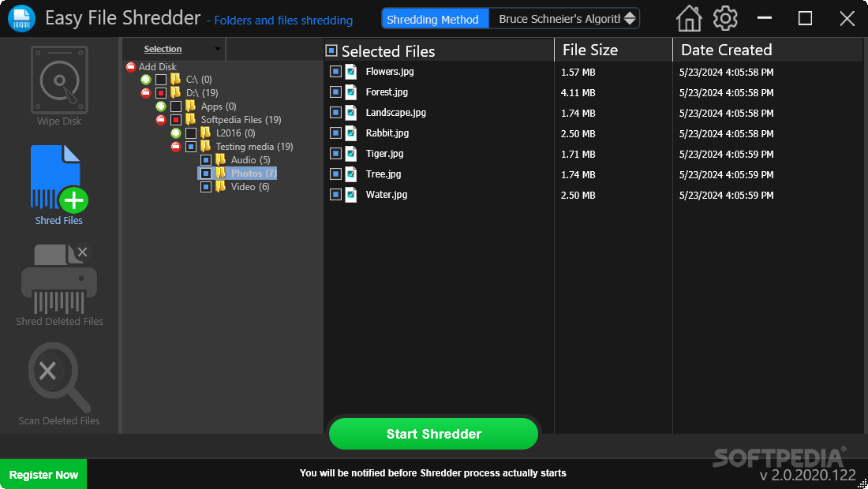
Task: Check the Apps folder checkbox
Action: pos(175,106)
